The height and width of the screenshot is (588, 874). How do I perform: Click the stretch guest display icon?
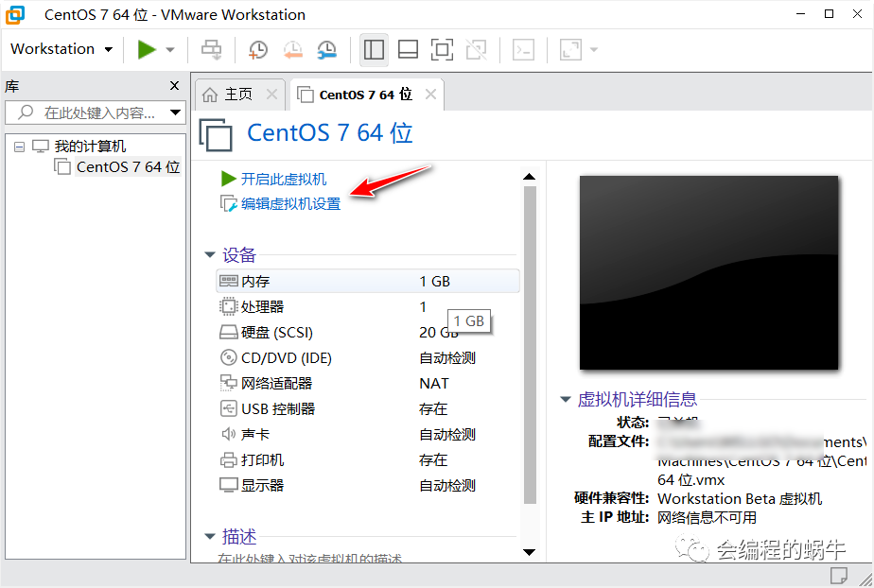[x=570, y=49]
